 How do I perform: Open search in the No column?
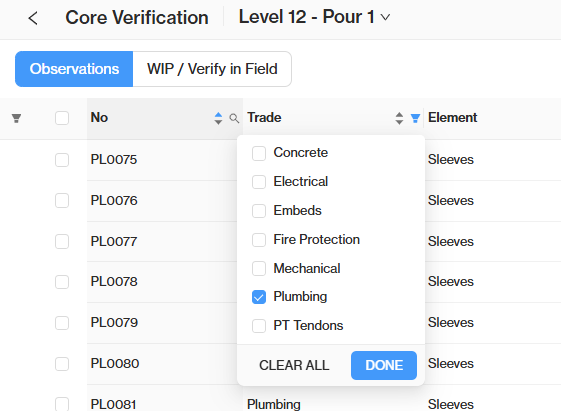234,118
